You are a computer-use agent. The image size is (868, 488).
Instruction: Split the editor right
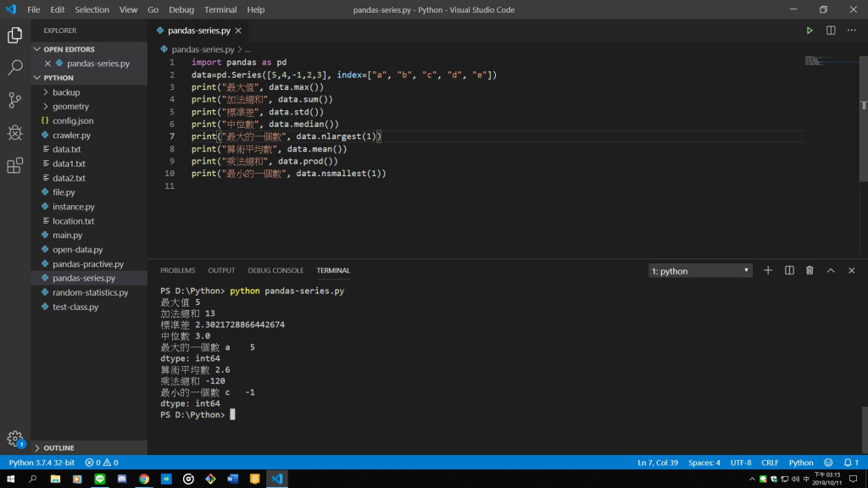(831, 30)
